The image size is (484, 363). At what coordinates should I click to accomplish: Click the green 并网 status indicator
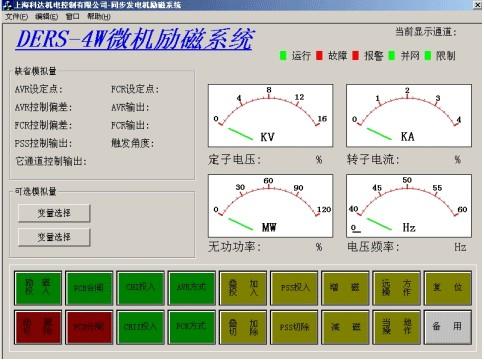point(392,56)
